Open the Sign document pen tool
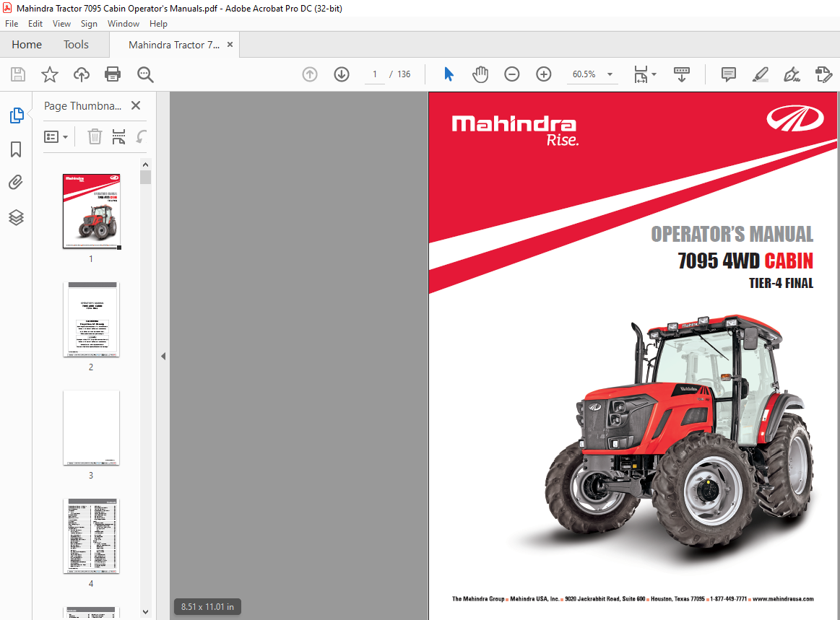 coord(792,74)
